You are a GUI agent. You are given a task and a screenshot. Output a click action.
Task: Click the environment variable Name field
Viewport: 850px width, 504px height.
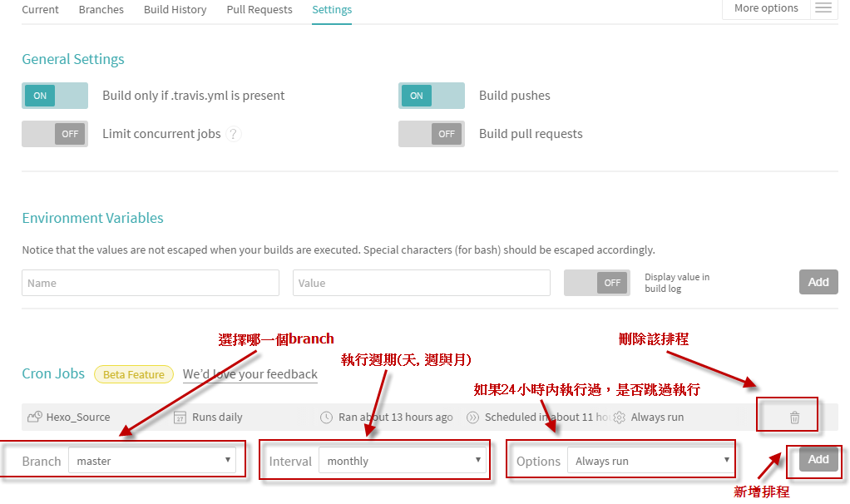(x=151, y=283)
